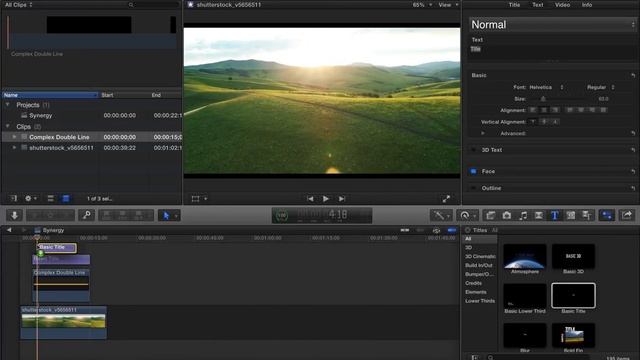Go back in timeline history

pyautogui.click(x=9, y=230)
